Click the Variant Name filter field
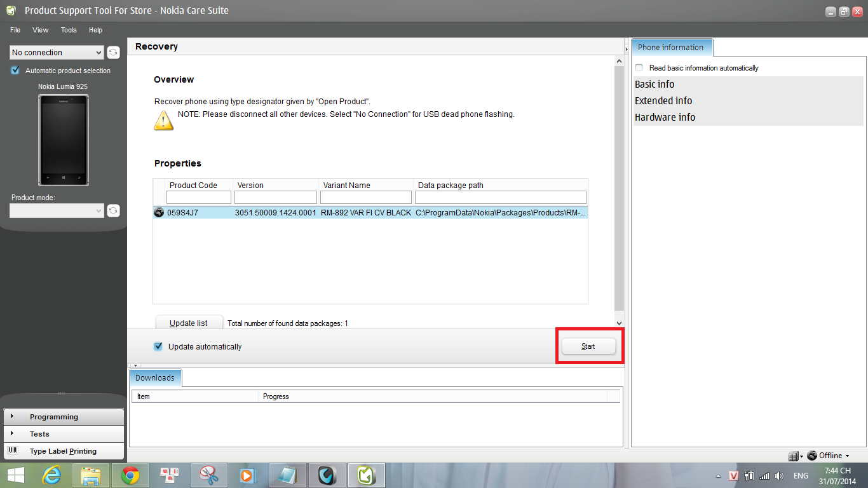 (x=366, y=198)
